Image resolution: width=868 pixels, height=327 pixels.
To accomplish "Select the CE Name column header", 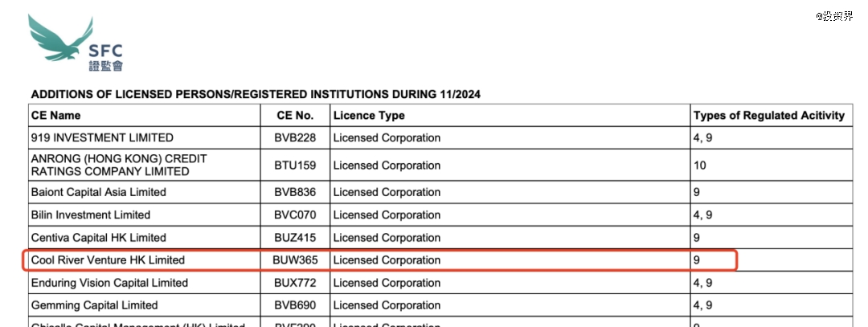I will 56,115.
